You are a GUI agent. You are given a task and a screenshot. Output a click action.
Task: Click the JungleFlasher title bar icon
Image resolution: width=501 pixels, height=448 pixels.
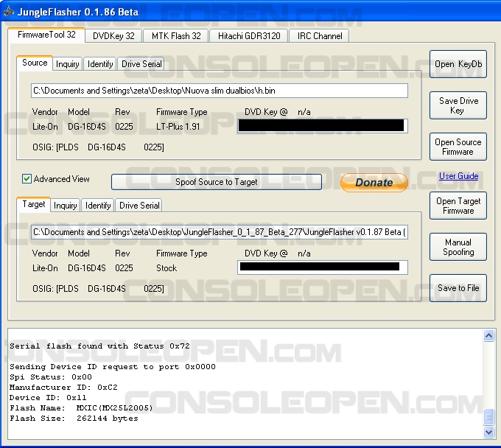pos(9,12)
